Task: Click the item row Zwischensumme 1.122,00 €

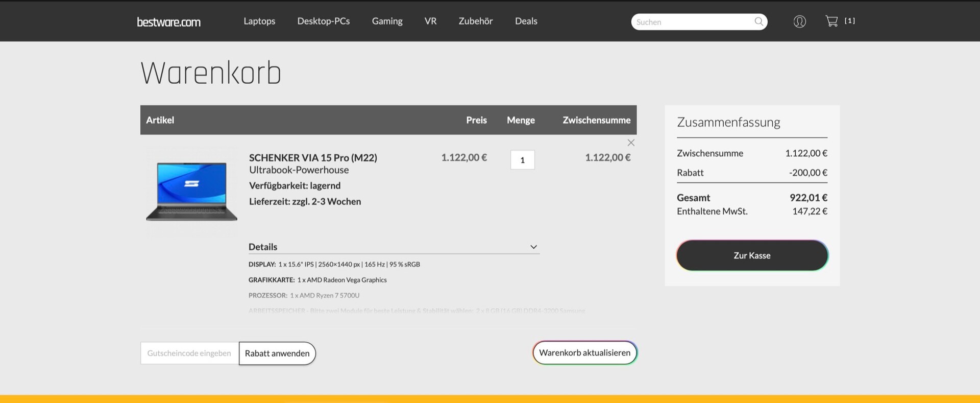Action: 608,157
